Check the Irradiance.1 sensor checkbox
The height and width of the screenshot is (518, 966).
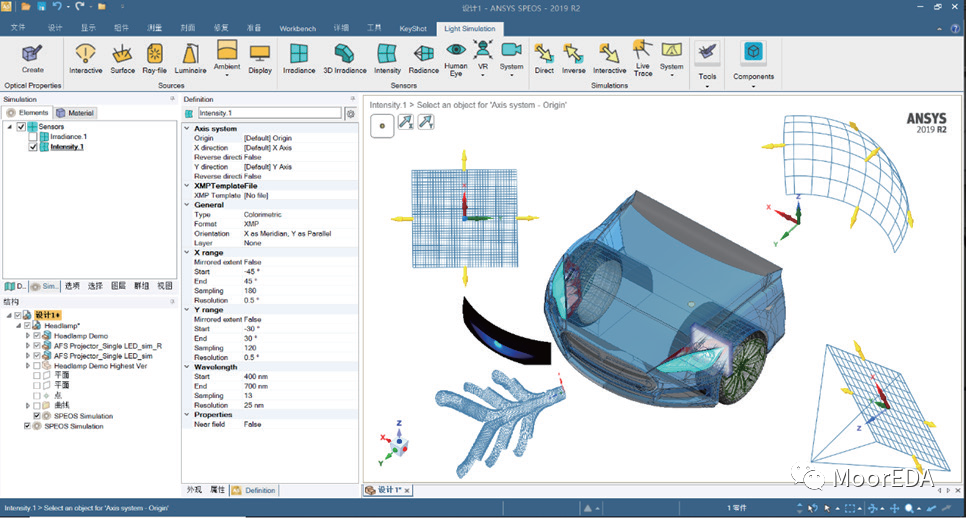(x=33, y=137)
